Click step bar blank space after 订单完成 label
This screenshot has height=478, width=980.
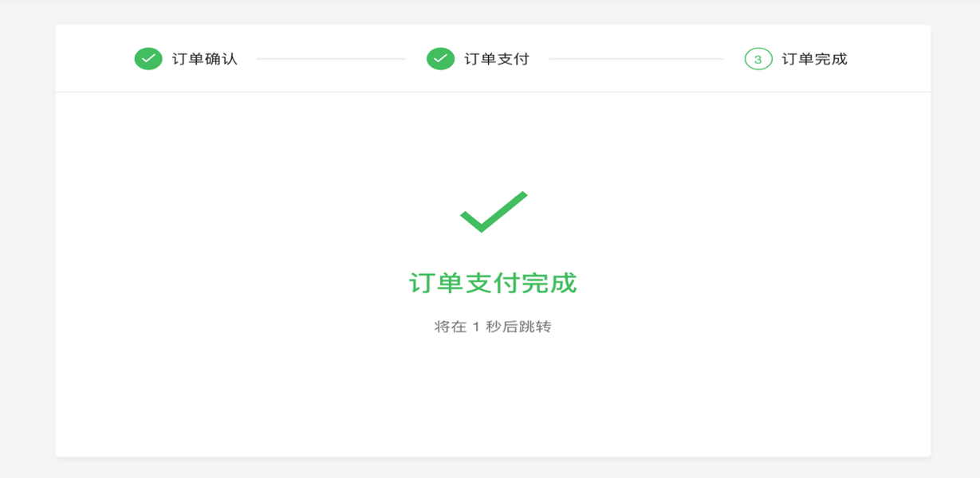889,59
